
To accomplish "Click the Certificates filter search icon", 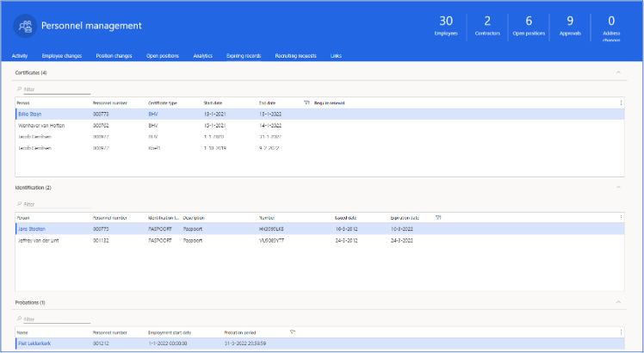I will click(19, 90).
